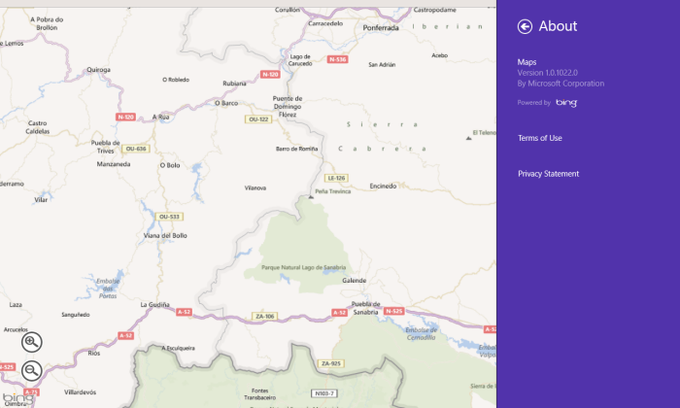This screenshot has width=680, height=408.
Task: Go back from the About panel
Action: 525,26
